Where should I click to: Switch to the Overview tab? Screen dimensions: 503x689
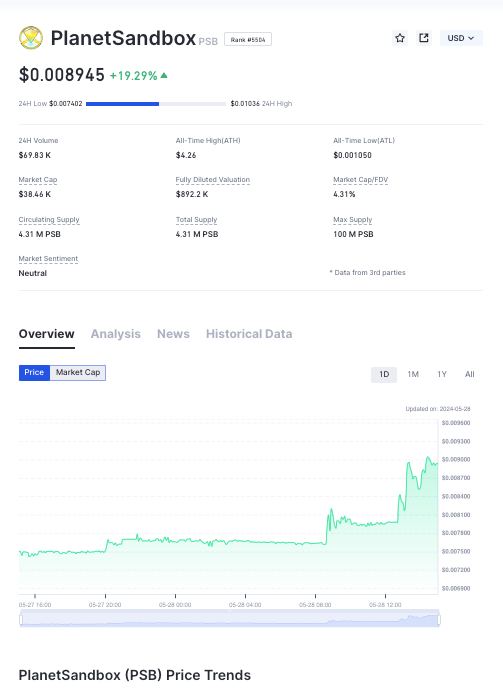tap(47, 334)
